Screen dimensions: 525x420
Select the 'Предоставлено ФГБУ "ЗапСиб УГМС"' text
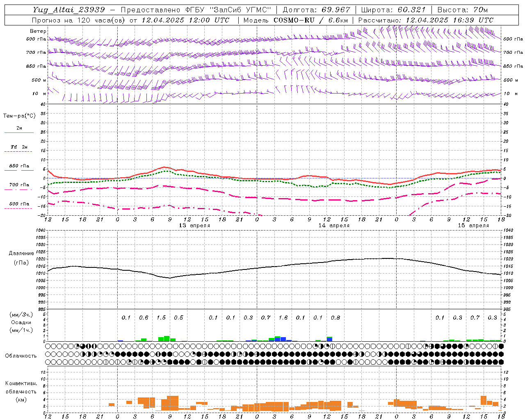tap(196, 10)
